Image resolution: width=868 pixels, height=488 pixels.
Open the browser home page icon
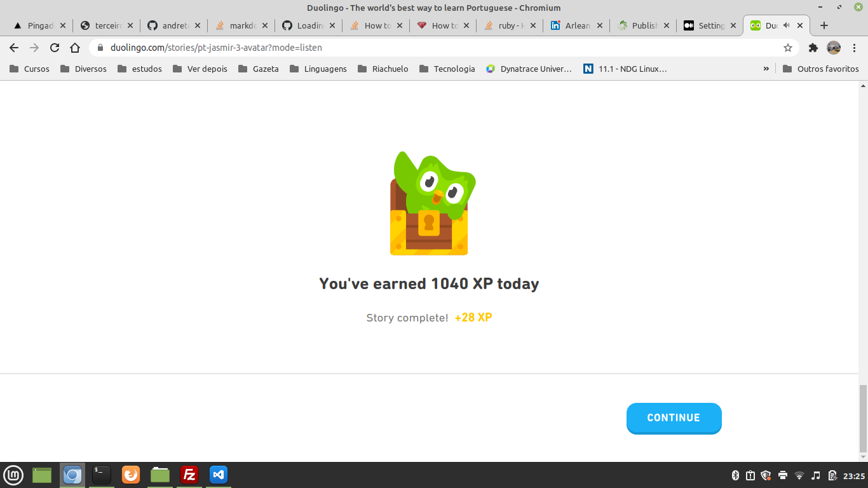click(75, 48)
